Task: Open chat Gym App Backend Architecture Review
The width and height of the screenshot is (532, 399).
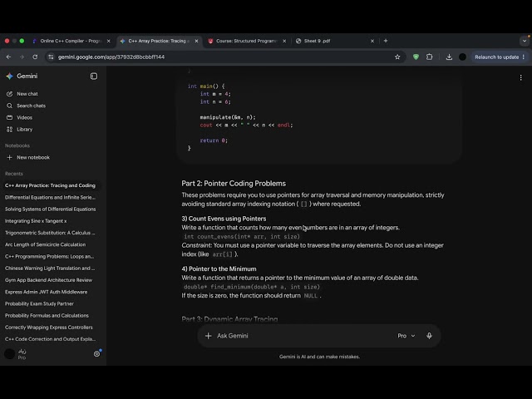Action: pyautogui.click(x=48, y=280)
